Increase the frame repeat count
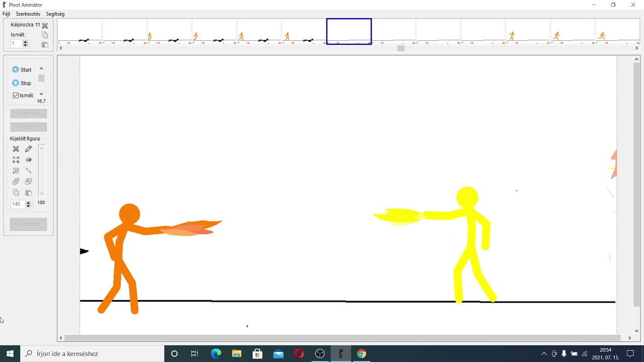Viewport: 644px width, 362px height. coord(26,42)
